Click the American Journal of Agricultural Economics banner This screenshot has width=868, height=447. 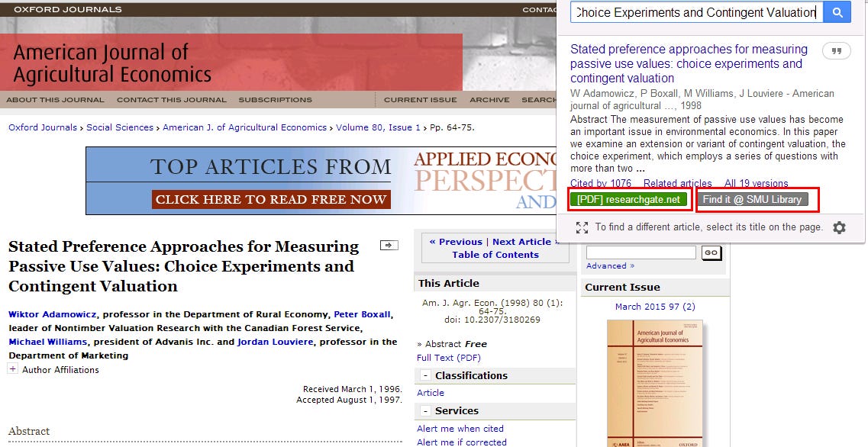click(x=231, y=62)
